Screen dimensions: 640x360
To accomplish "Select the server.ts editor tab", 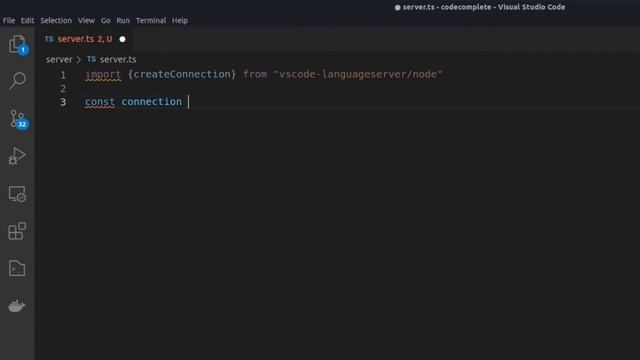I will [84, 39].
